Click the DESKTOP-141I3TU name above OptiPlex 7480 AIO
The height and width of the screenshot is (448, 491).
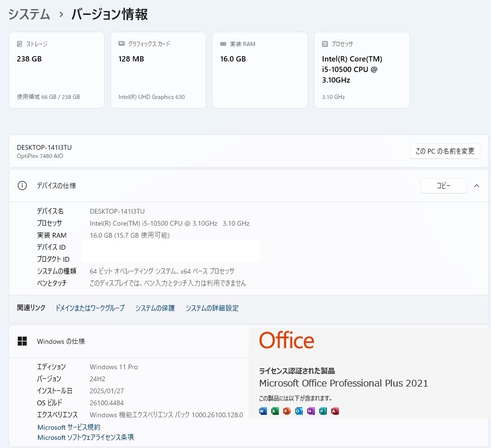coord(44,147)
